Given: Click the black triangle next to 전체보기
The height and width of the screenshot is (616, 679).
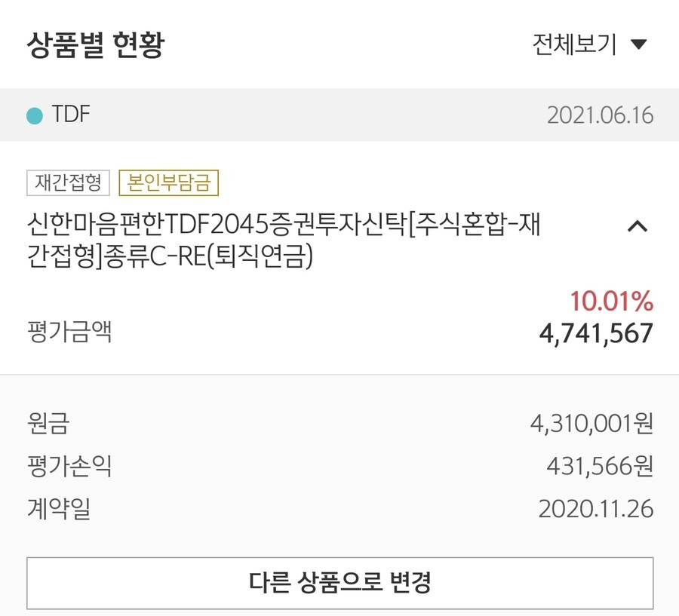Looking at the screenshot, I should 639,44.
